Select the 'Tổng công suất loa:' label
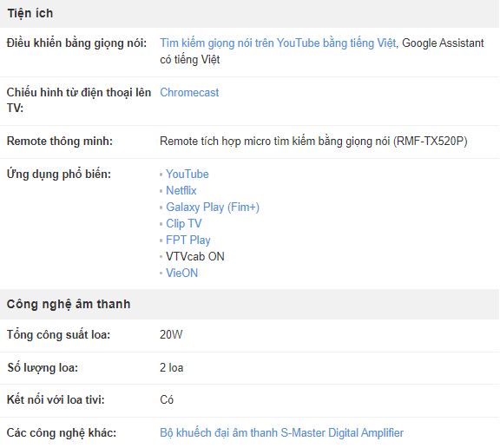This screenshot has width=500, height=448. (x=59, y=335)
